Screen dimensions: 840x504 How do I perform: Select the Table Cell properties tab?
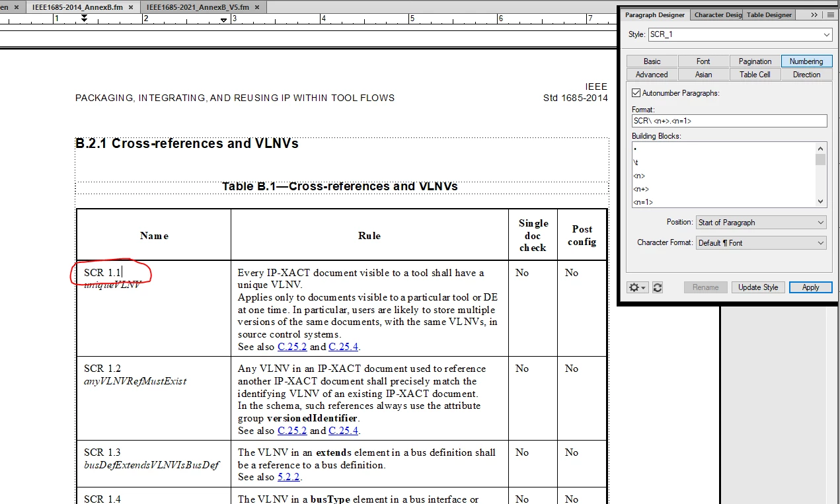click(x=755, y=75)
